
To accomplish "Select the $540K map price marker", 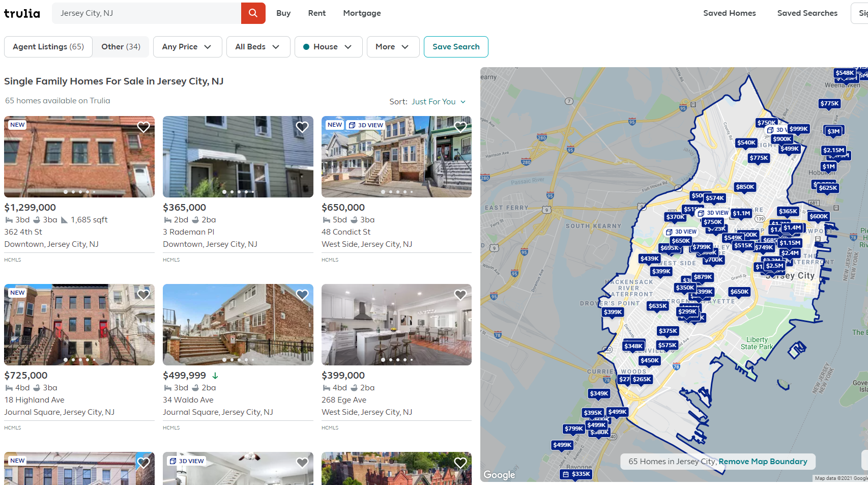I will point(746,142).
